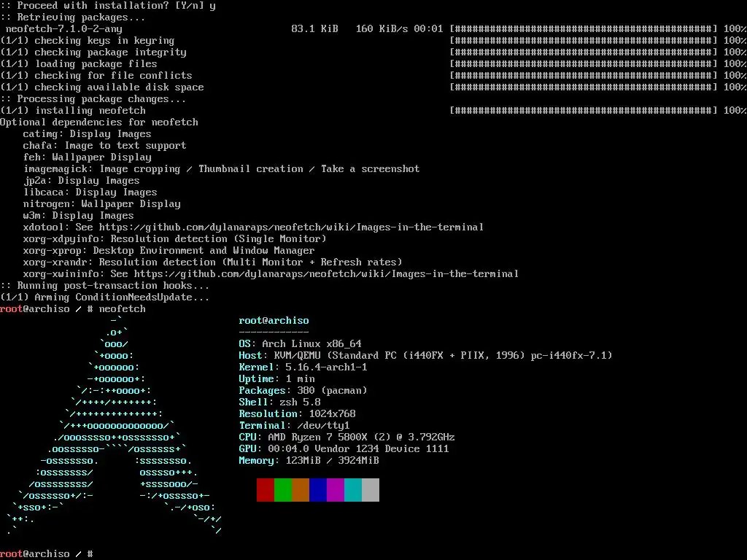Click the 'root@archiso' title in neofetch output
747x560 pixels.
pos(274,321)
